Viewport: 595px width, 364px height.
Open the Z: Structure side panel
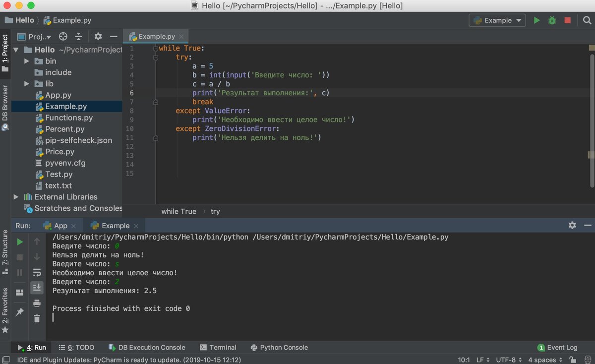(x=5, y=252)
